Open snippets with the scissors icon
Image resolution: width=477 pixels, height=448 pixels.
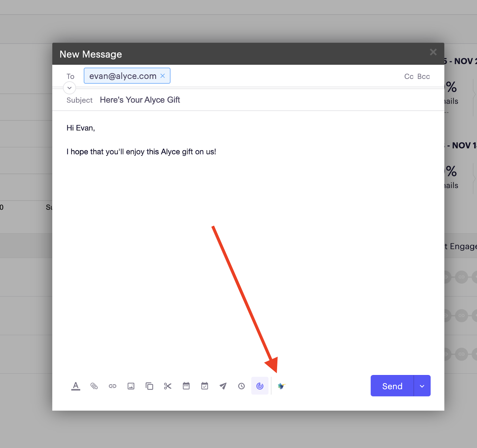(x=168, y=386)
